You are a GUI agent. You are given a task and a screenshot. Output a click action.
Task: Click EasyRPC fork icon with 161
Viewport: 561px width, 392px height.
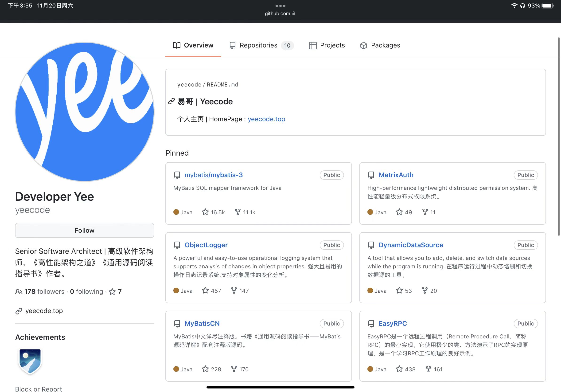pos(428,369)
